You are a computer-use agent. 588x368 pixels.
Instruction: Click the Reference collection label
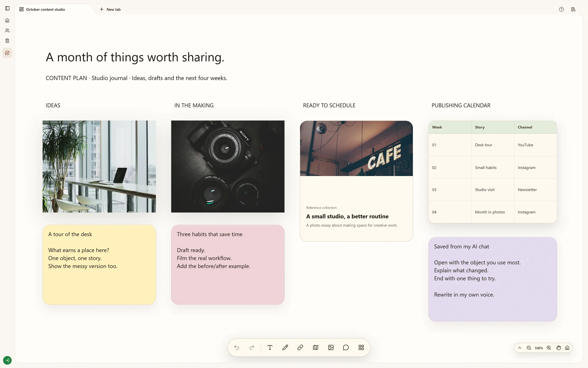[321, 208]
